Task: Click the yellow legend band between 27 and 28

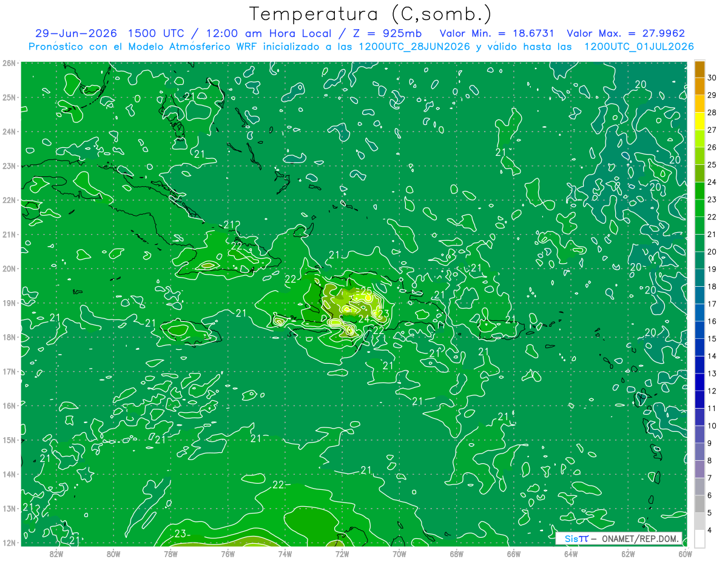Action: [699, 121]
